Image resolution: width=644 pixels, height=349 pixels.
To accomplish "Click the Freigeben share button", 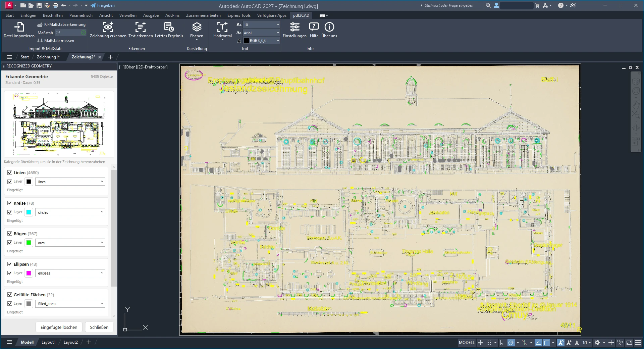I will pos(103,5).
